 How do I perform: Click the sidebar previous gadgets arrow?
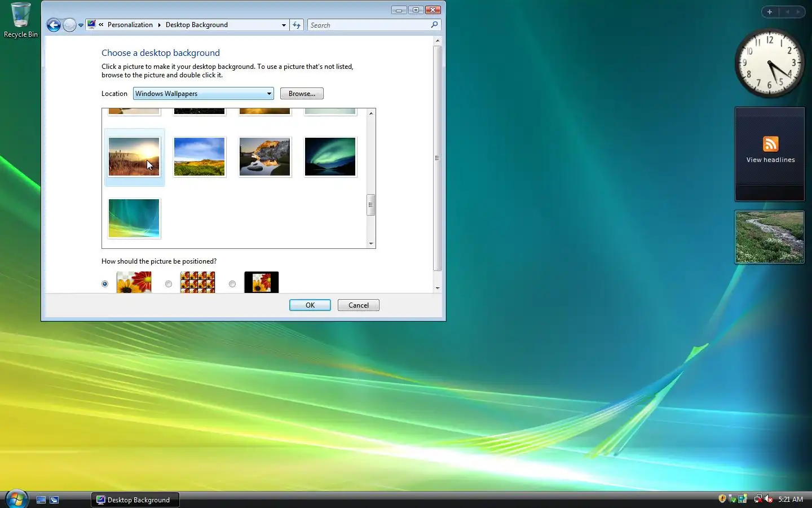coord(787,12)
